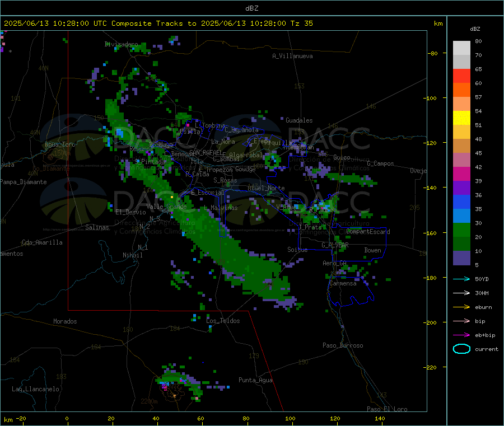The height and width of the screenshot is (426, 504).
Task: Click the Morados map label
Action: tap(65, 321)
